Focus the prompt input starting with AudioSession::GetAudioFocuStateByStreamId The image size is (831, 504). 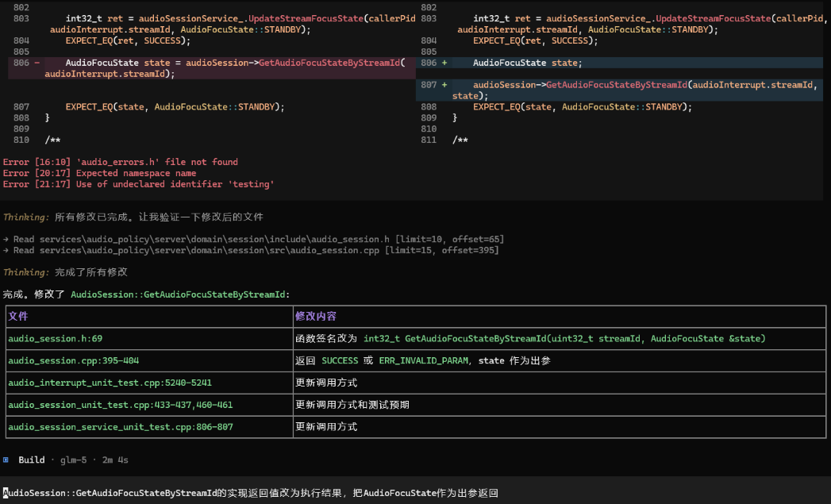[416, 493]
